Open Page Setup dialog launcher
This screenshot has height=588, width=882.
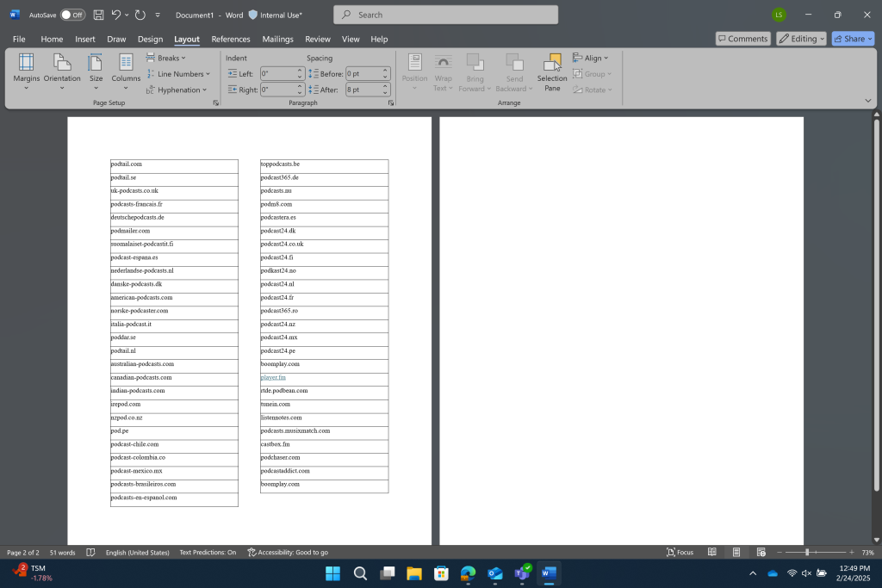(215, 102)
